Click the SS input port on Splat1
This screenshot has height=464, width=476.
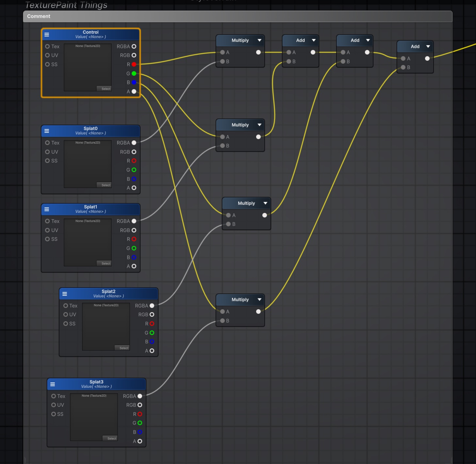47,239
